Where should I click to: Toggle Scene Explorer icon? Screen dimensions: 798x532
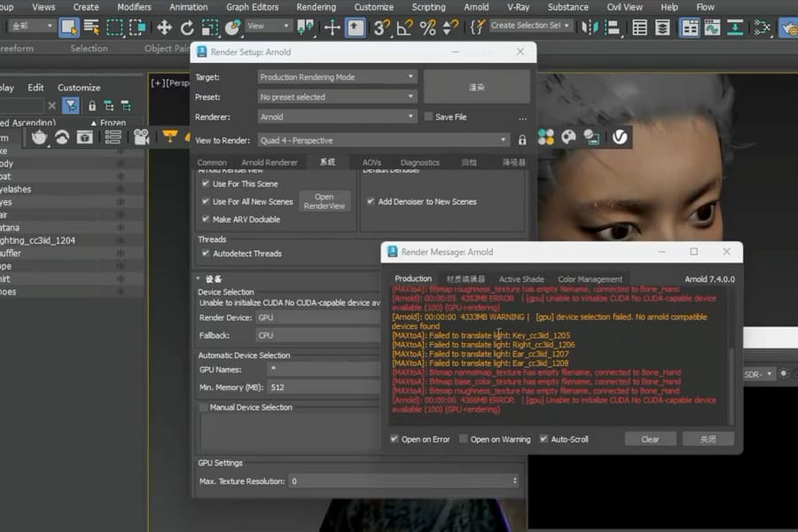[x=639, y=27]
